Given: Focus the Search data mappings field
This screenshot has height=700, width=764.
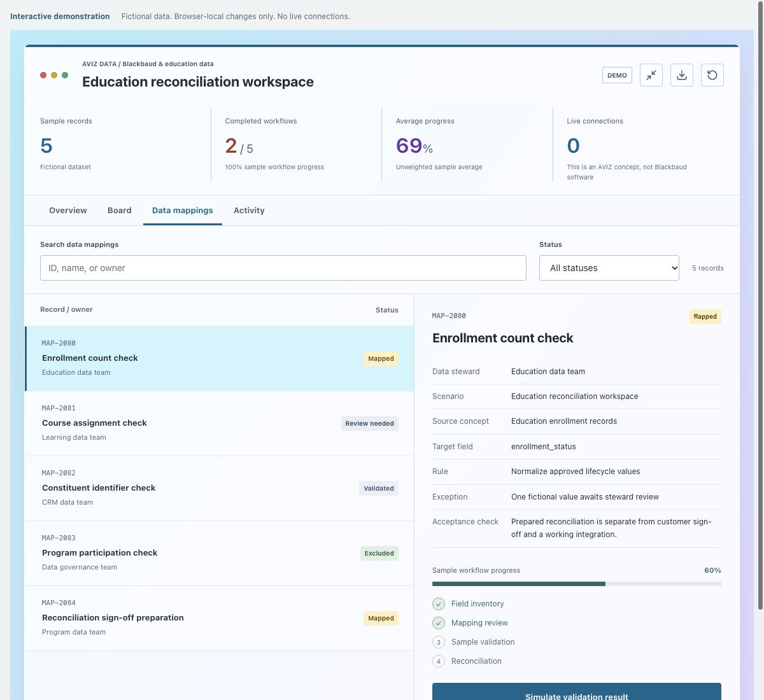Looking at the screenshot, I should tap(283, 268).
